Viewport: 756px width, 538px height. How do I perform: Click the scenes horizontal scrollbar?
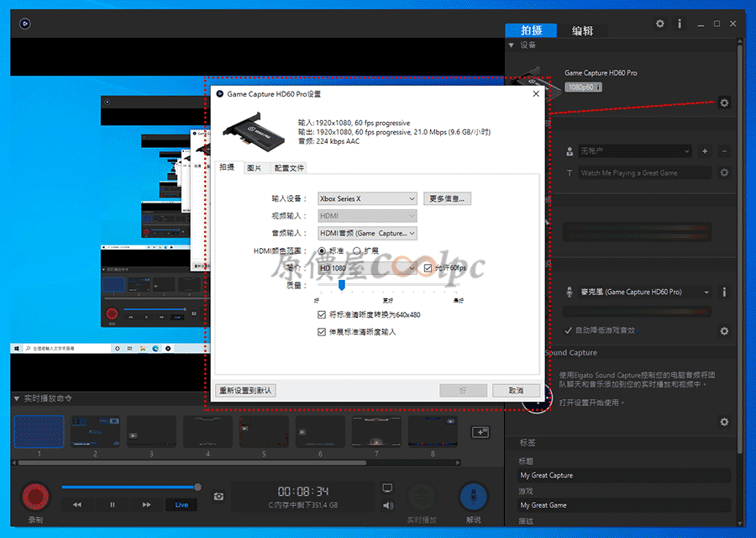[192, 462]
